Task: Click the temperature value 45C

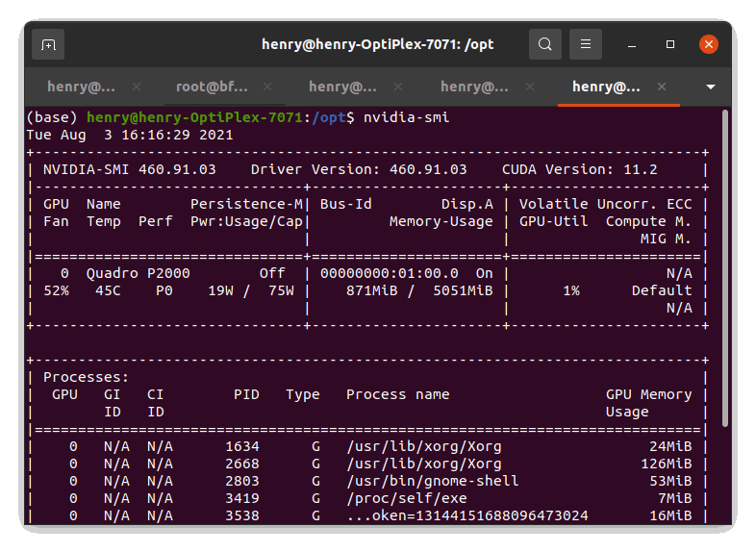Action: click(x=108, y=291)
